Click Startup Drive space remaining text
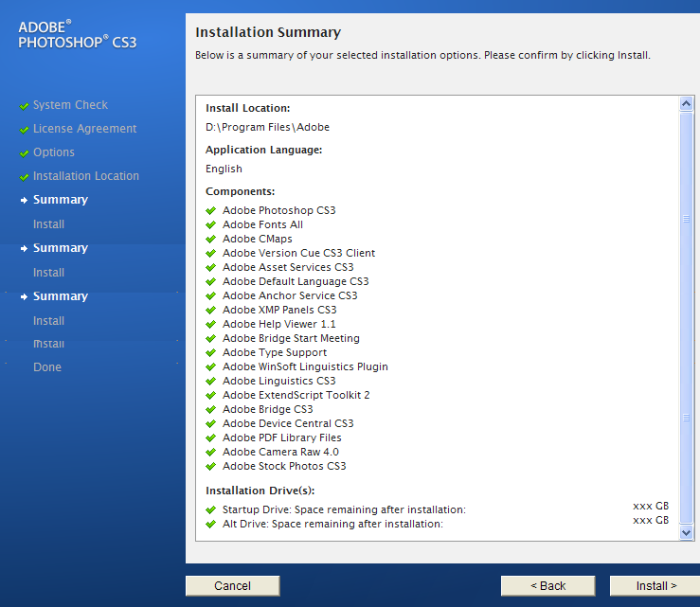Image resolution: width=700 pixels, height=607 pixels. 344,509
